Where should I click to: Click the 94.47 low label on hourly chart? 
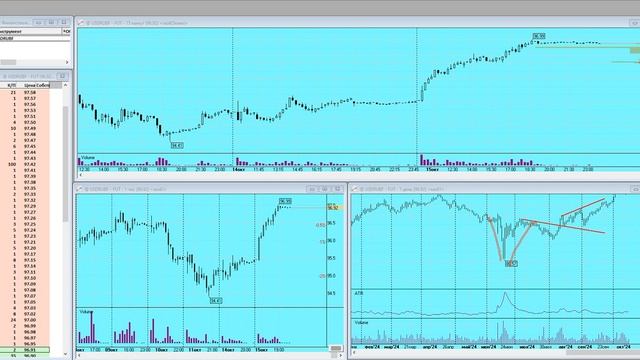tap(216, 301)
